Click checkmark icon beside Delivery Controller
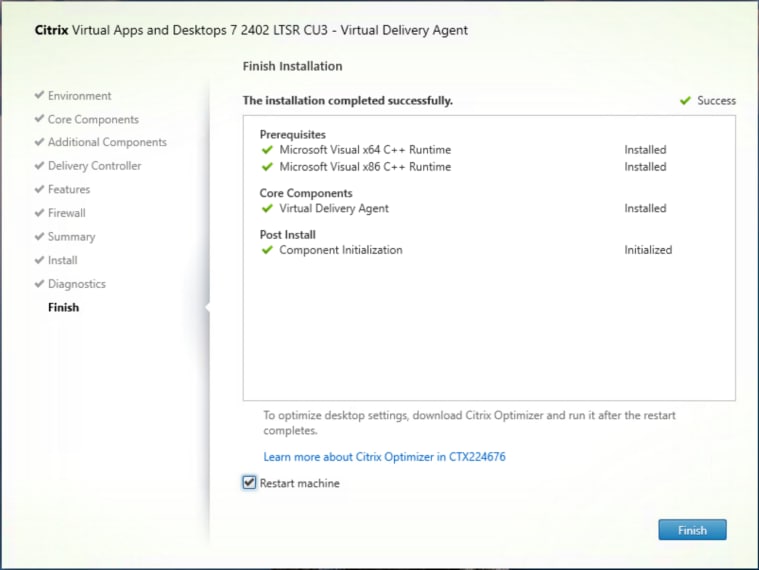759x570 pixels. coord(39,165)
